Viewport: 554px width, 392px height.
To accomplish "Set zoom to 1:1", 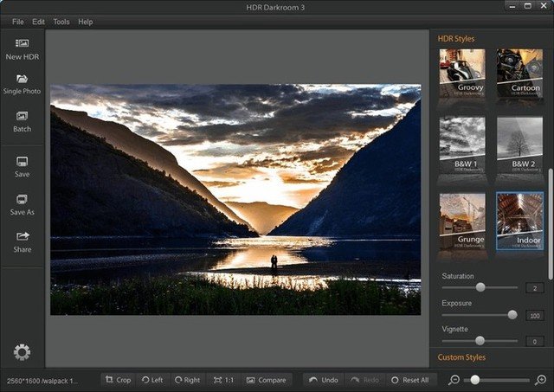I will [x=223, y=380].
